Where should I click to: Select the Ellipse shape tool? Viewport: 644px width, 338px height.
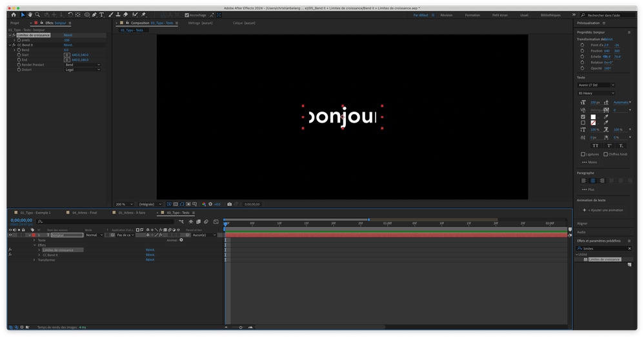coord(87,15)
